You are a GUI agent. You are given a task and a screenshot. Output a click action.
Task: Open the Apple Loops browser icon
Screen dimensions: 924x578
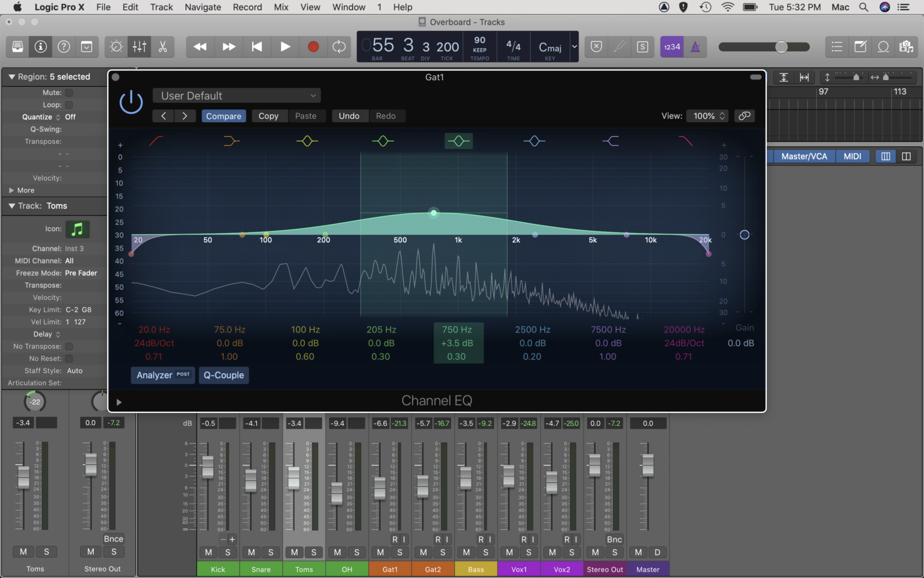pyautogui.click(x=883, y=46)
